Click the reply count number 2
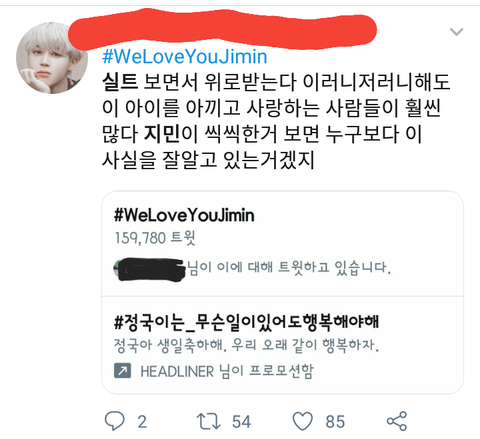This screenshot has width=480, height=439. pyautogui.click(x=142, y=422)
